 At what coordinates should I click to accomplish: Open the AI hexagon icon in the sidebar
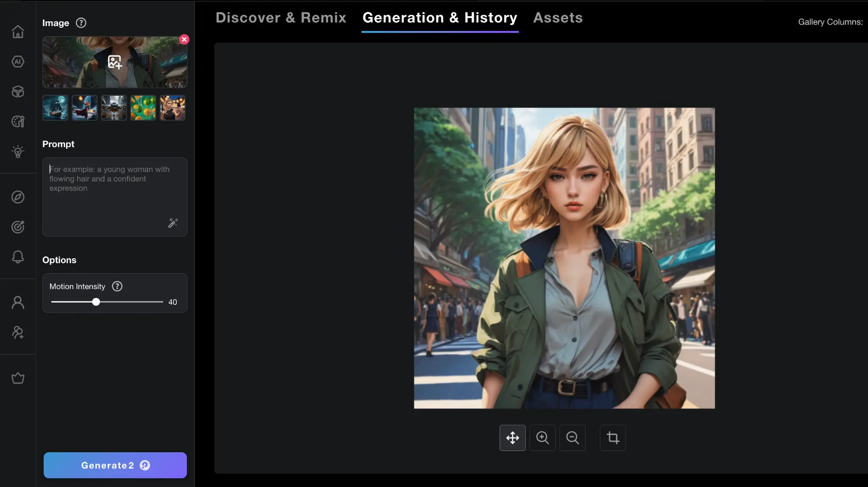[18, 62]
